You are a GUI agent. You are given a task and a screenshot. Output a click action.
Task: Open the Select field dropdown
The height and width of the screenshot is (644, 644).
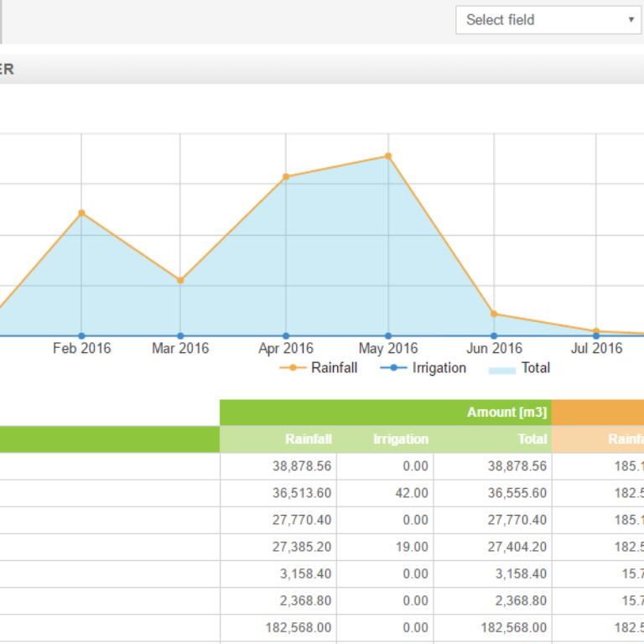548,20
